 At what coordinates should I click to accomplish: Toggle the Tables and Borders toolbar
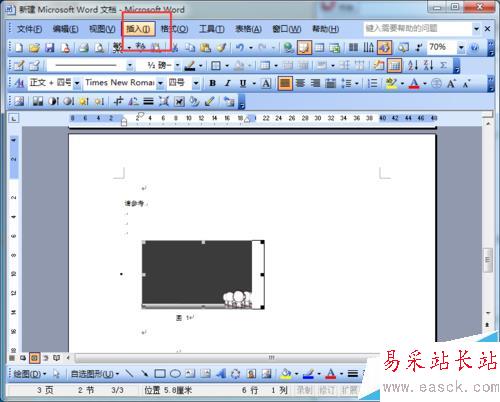click(x=304, y=48)
